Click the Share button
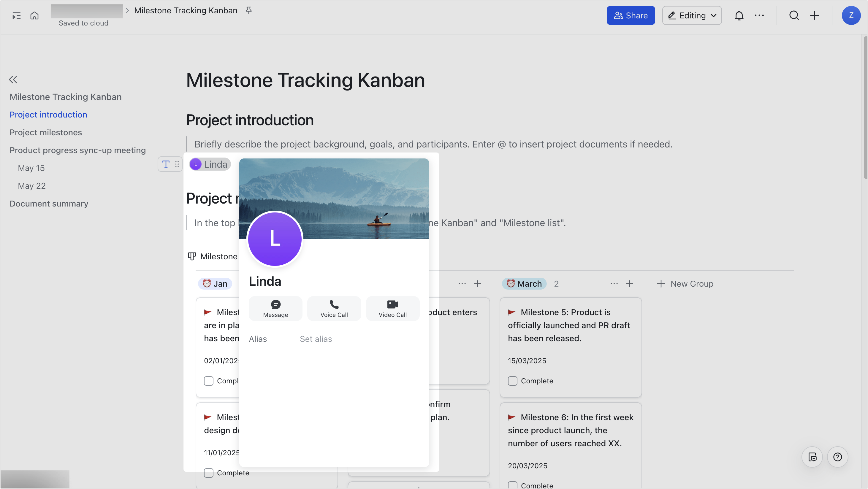Viewport: 868px width, 489px height. (x=631, y=15)
